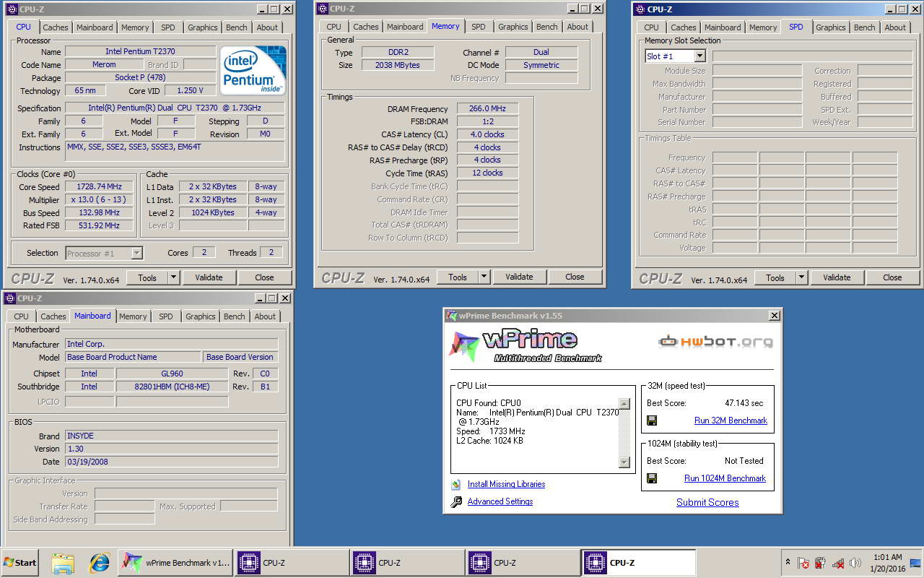This screenshot has width=924, height=578.
Task: Click the Advanced Settings magnifier icon
Action: 456,502
